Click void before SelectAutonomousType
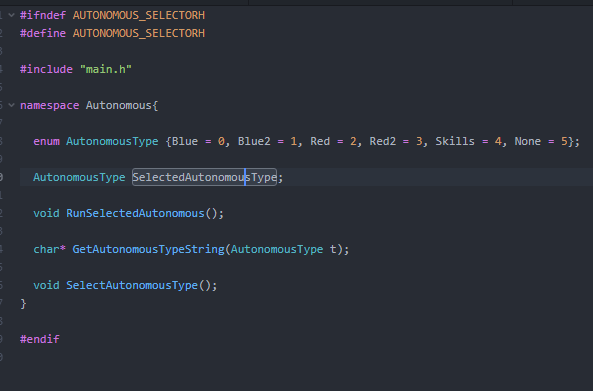The height and width of the screenshot is (391, 593). (x=46, y=285)
